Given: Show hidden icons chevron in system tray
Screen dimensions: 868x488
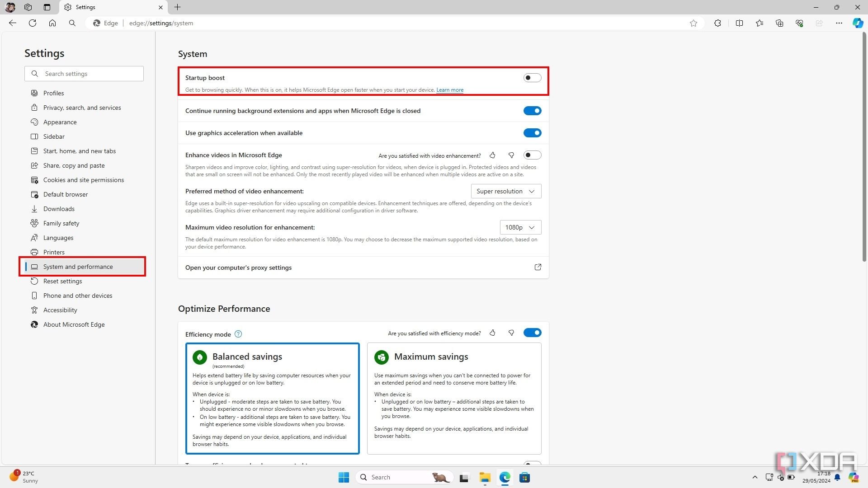Looking at the screenshot, I should [x=755, y=477].
